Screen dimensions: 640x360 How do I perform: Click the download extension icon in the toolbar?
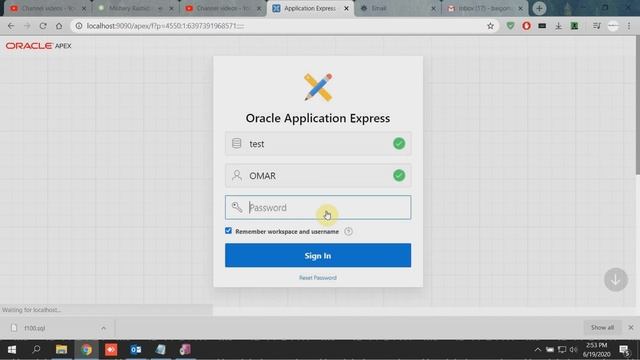click(x=558, y=26)
